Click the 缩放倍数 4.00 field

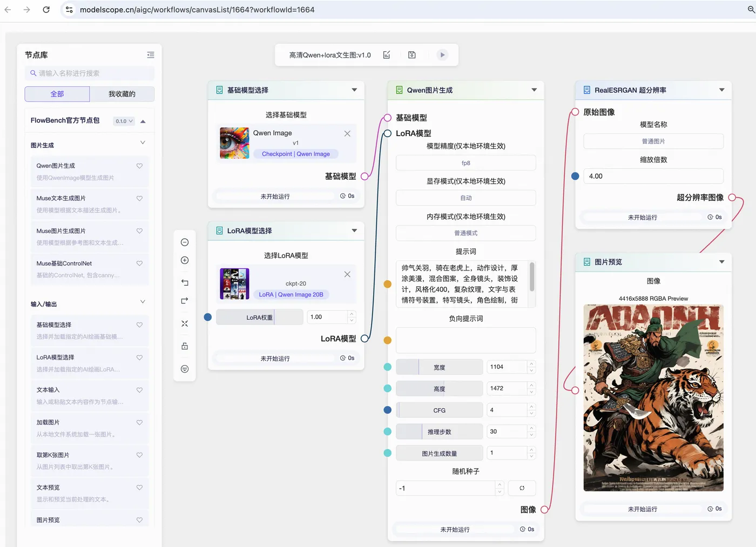click(x=653, y=176)
